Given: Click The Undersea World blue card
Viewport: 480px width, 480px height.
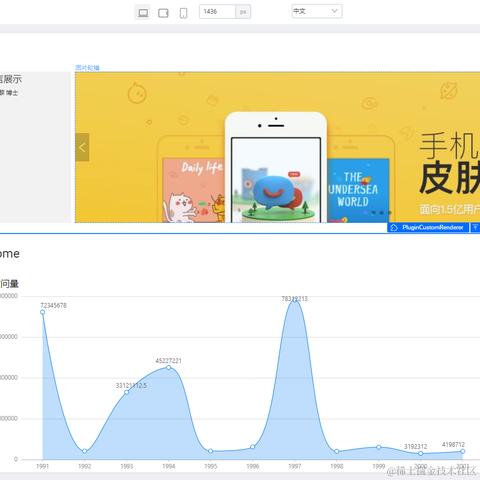Looking at the screenshot, I should coord(358,190).
